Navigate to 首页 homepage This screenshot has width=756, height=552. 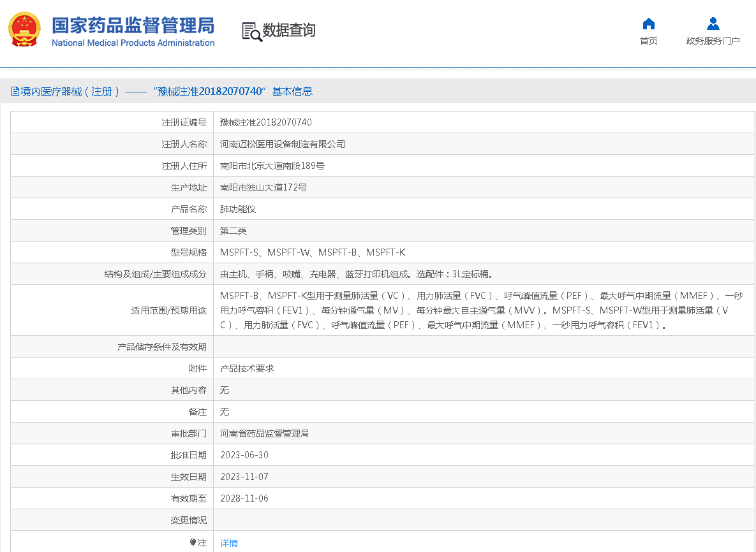coord(648,40)
